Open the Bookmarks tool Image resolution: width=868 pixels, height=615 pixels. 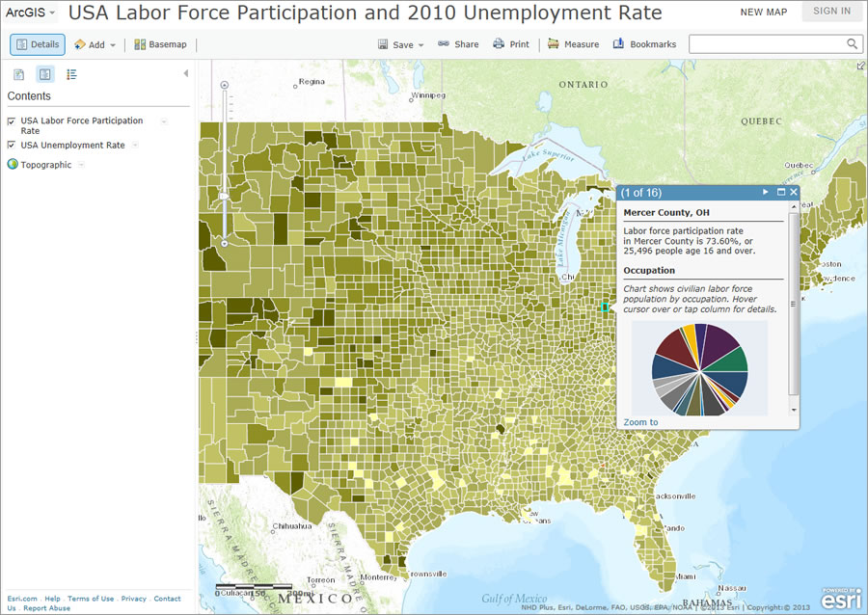[644, 43]
